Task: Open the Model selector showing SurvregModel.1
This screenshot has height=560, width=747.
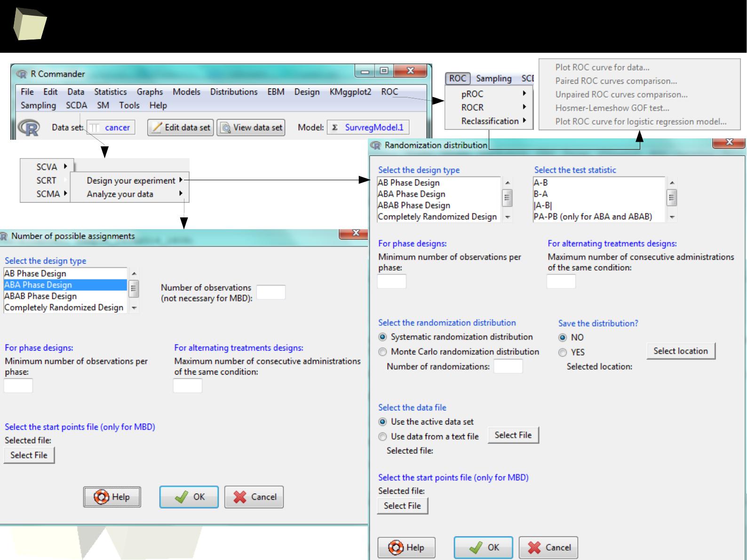Action: (368, 128)
